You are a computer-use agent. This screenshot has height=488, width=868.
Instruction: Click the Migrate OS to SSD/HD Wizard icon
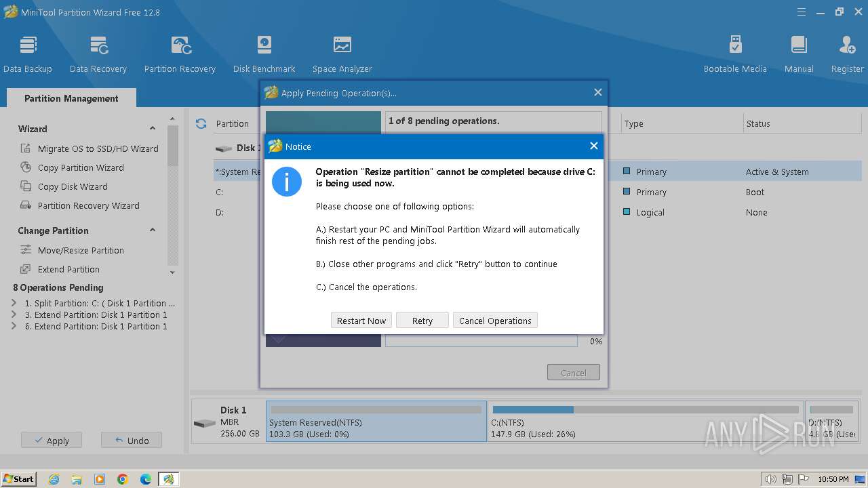(x=26, y=148)
